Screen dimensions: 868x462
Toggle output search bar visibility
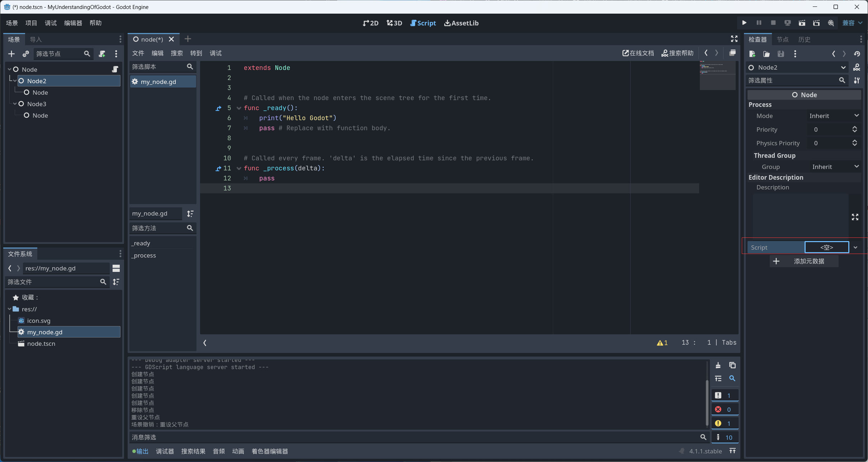(732, 378)
